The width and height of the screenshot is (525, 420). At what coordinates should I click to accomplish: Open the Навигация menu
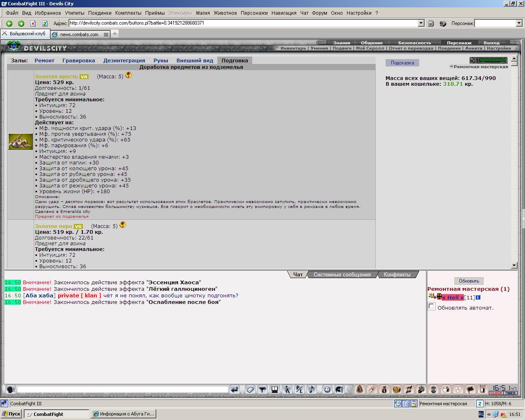click(x=283, y=13)
